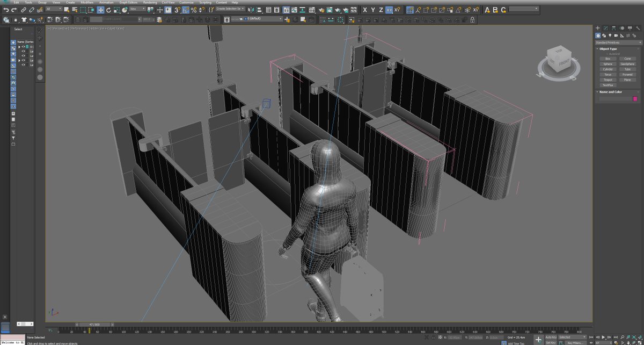Viewport: 644px width, 345px height.
Task: Click the time slider showing 47 / 800
Action: pos(94,325)
